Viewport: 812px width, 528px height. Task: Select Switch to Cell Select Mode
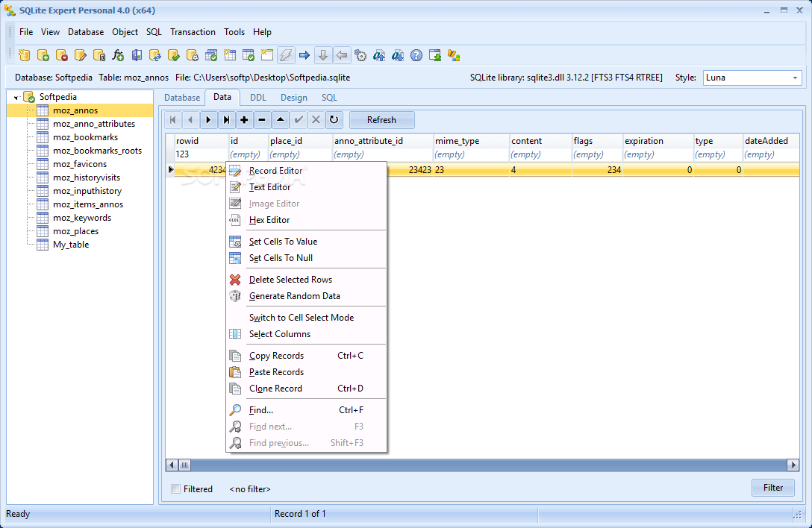pyautogui.click(x=307, y=318)
